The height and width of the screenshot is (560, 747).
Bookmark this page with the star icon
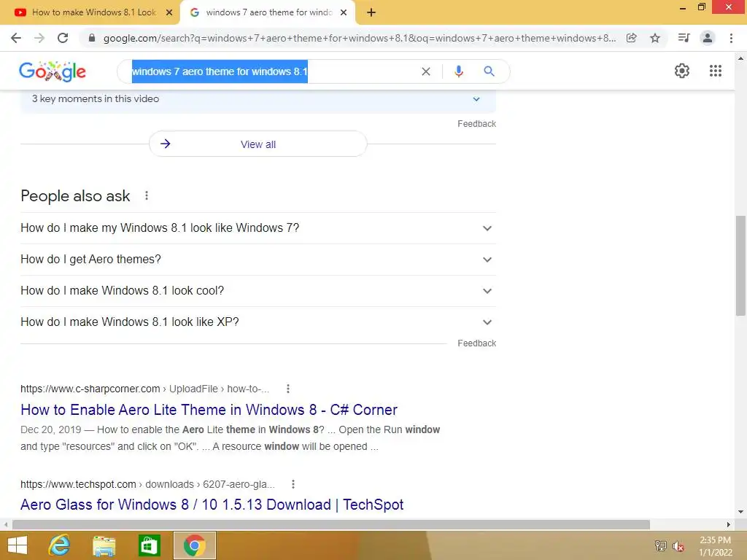(655, 38)
